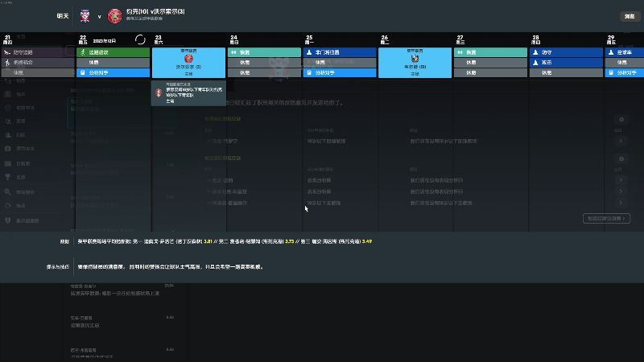Select the middle 休息 slot on day 24
The image size is (644, 362).
click(x=264, y=63)
